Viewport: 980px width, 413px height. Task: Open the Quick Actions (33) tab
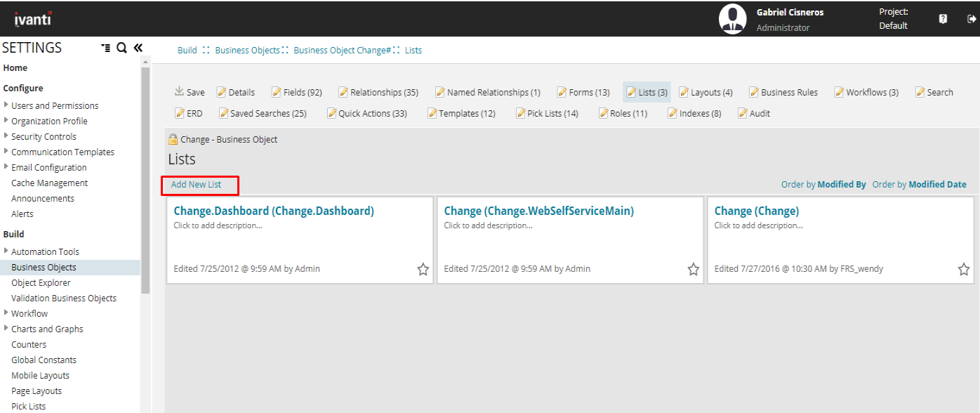[367, 113]
